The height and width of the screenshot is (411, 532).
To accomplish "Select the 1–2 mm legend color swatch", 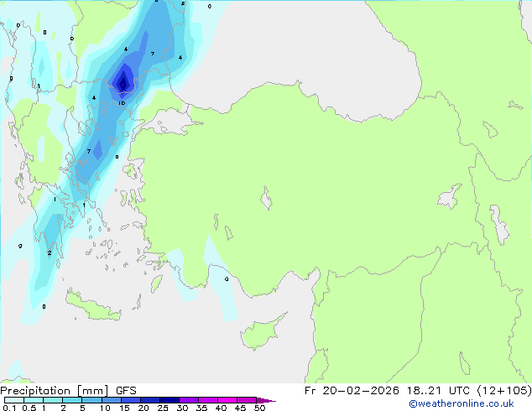I will [x=53, y=400].
